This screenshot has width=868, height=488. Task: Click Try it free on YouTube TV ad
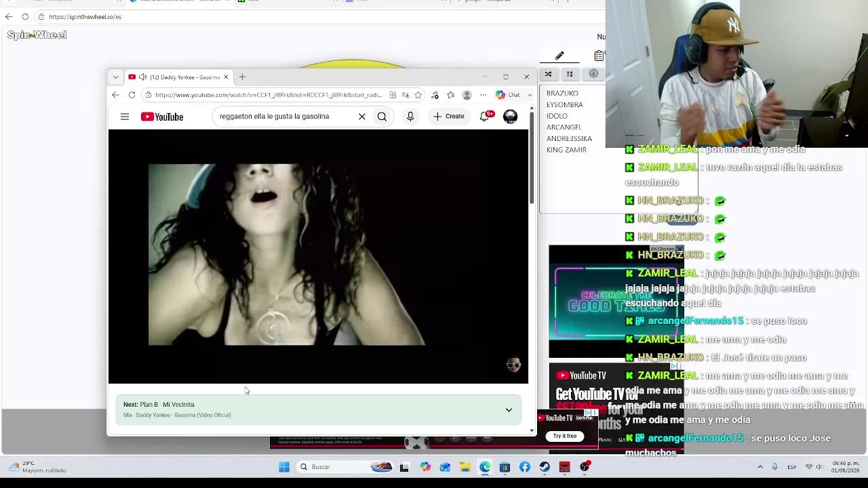pos(565,436)
